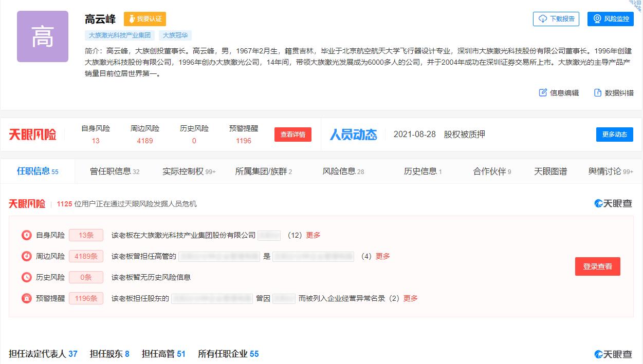
Task: Select the 所有任职企业 55 filter
Action: coord(228,354)
